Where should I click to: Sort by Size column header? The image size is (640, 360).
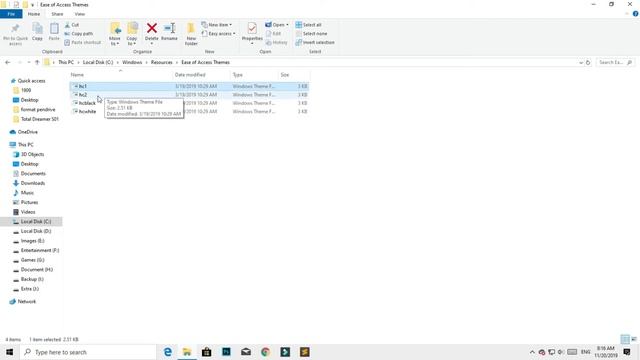tap(285, 75)
